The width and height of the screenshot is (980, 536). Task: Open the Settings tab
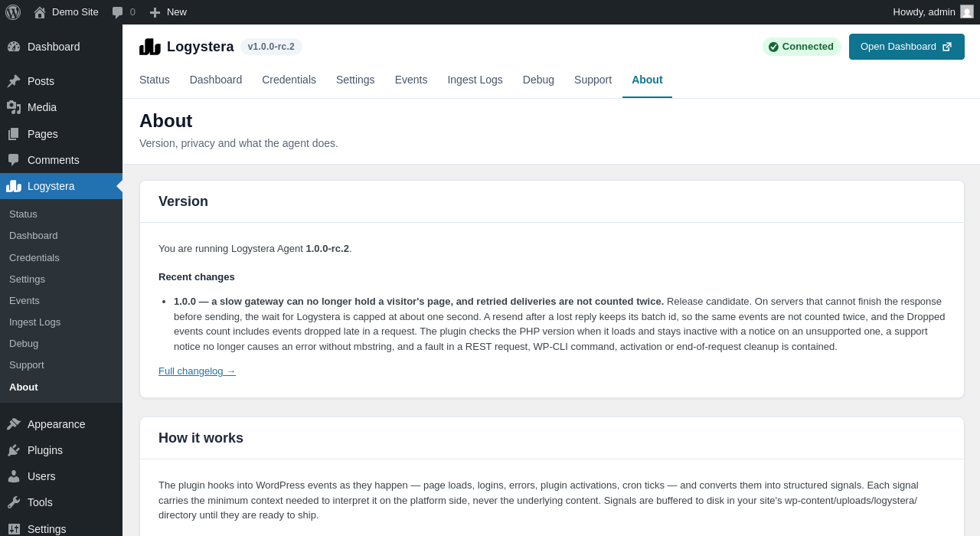355,80
